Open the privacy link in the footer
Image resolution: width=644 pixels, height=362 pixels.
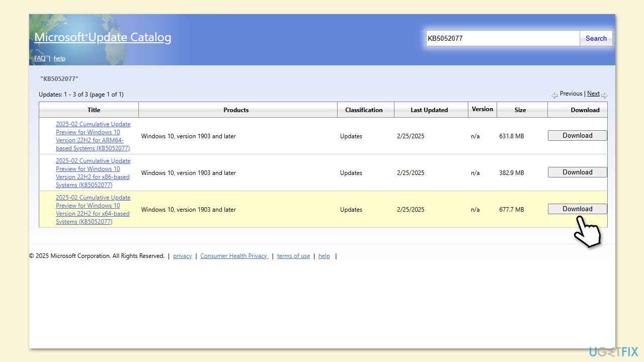click(x=182, y=256)
